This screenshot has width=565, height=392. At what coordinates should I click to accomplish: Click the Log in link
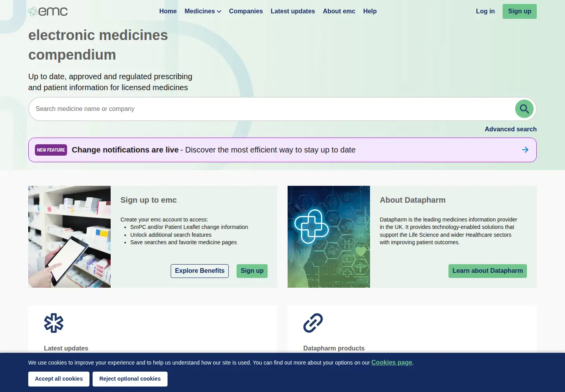click(x=485, y=11)
